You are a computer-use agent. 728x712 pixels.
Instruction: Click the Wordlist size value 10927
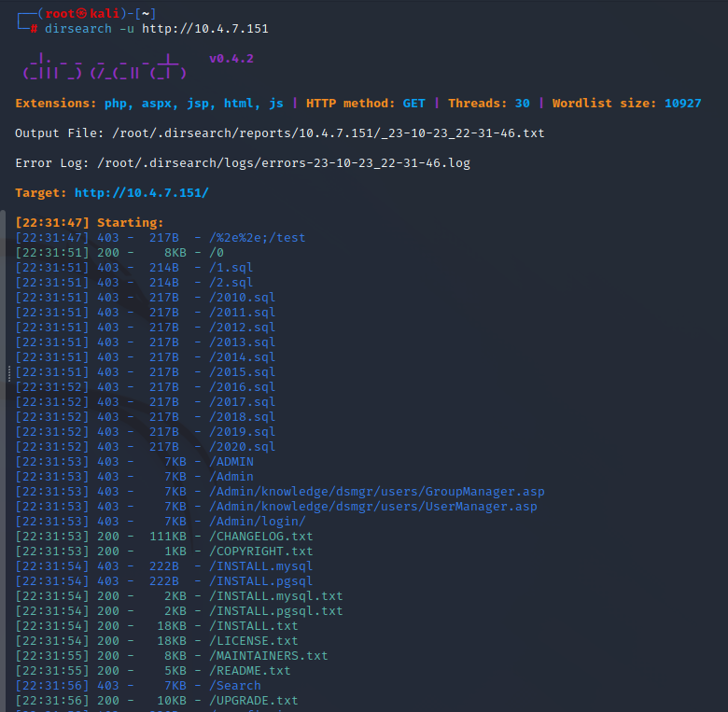coord(682,103)
